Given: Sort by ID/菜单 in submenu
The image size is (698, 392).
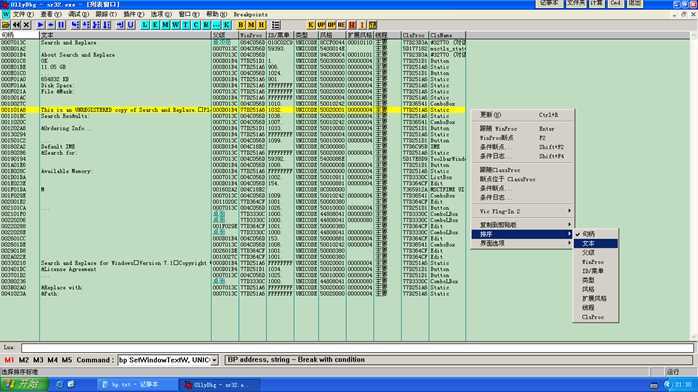Looking at the screenshot, I should coord(596,271).
